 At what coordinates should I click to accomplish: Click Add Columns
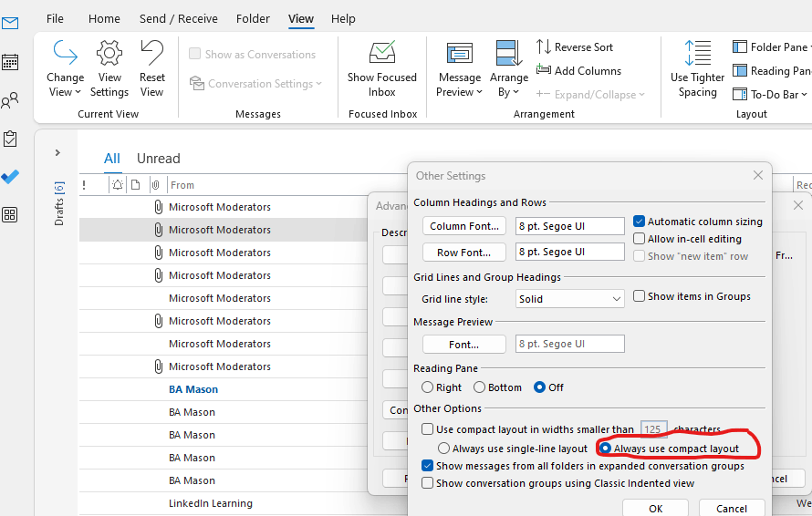coord(579,70)
